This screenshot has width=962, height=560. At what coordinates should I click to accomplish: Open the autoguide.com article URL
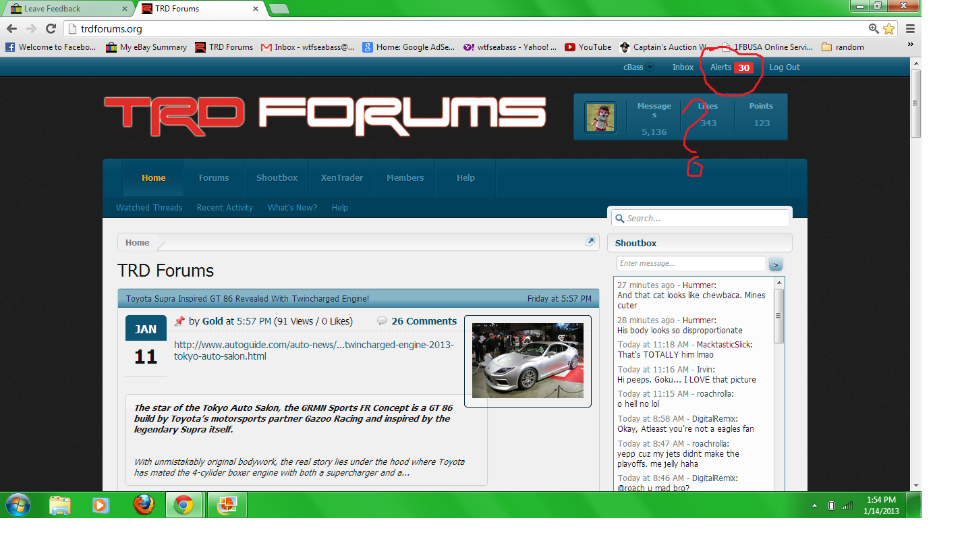(x=314, y=351)
